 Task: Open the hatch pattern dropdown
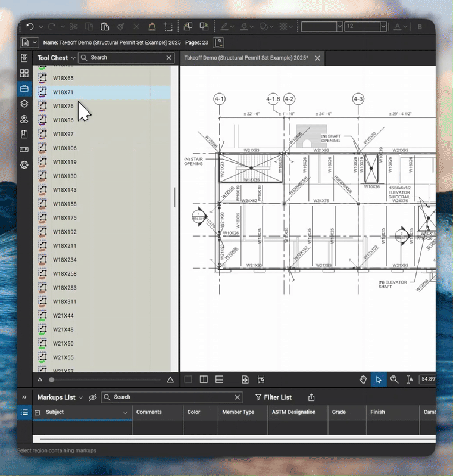290,27
